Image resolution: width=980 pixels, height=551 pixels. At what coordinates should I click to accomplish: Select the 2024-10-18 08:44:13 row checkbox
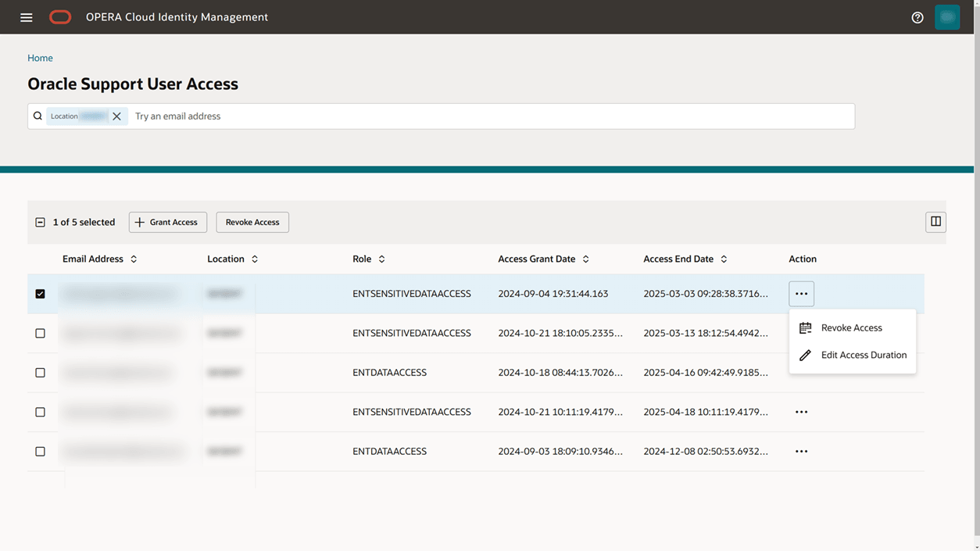coord(40,373)
